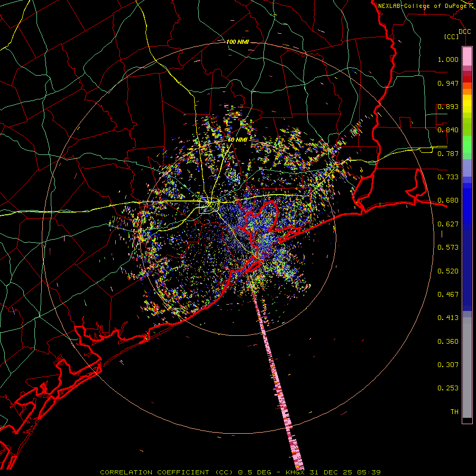Click the KHGX radar site identifier
The width and height of the screenshot is (476, 476).
(295, 472)
